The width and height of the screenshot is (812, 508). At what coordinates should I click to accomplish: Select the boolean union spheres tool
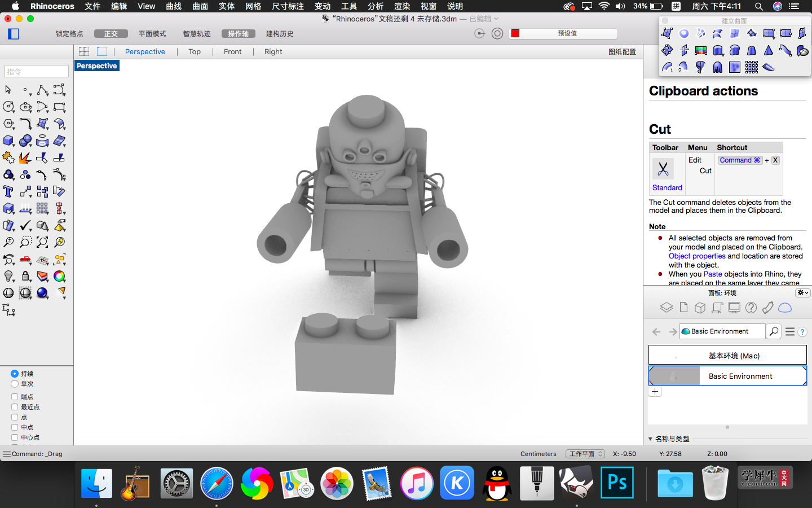coord(25,141)
